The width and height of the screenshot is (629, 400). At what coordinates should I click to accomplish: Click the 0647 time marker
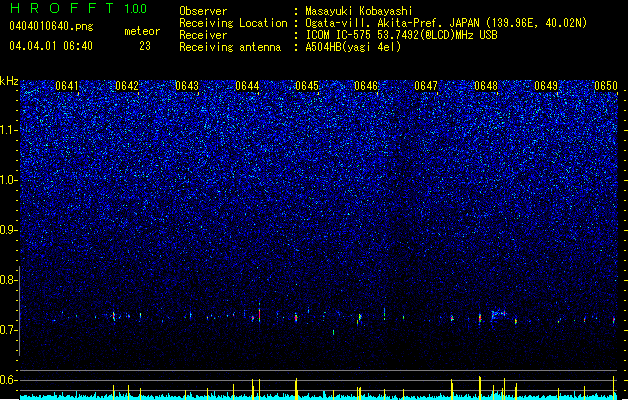point(426,86)
